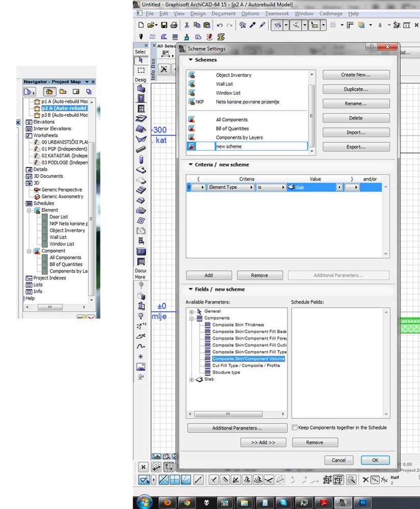The height and width of the screenshot is (509, 420).
Task: Click the Create New... button
Action: pyautogui.click(x=356, y=75)
